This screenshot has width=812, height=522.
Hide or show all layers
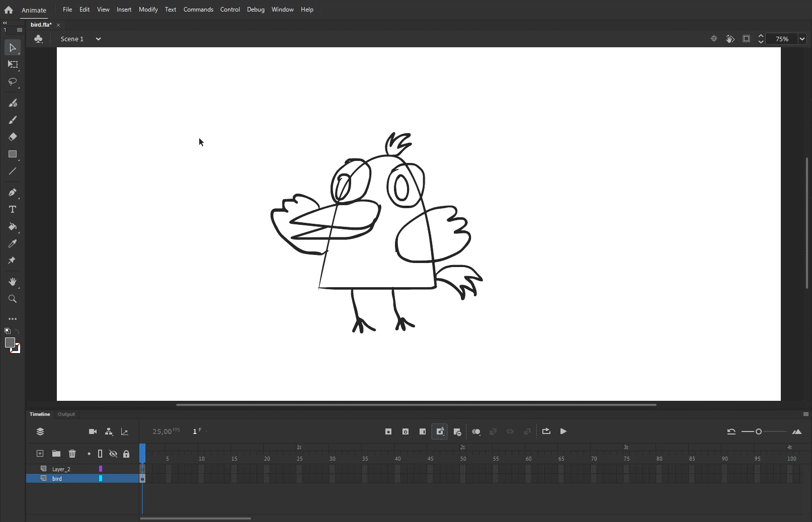click(x=113, y=454)
